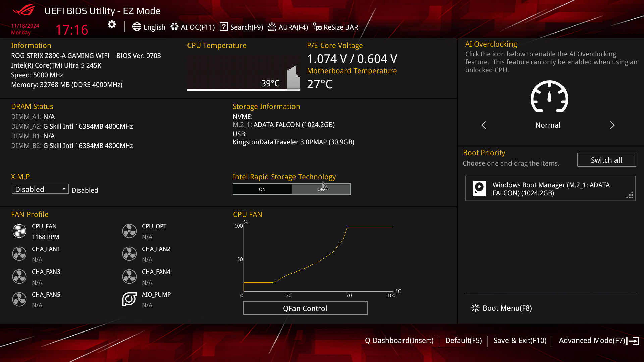644x362 pixels.
Task: Open the X.M.P. Disabled dropdown
Action: [40, 189]
